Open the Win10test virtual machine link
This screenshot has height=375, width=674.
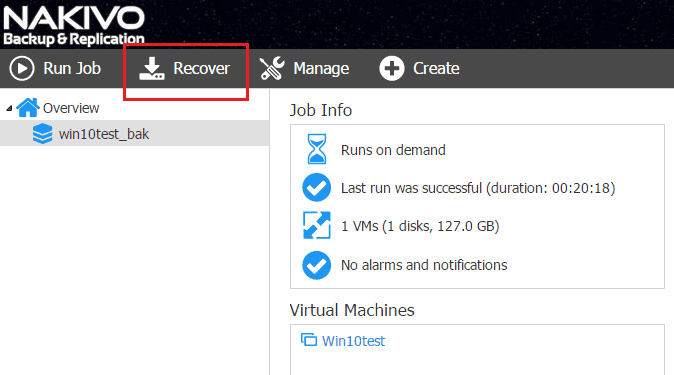click(x=353, y=341)
